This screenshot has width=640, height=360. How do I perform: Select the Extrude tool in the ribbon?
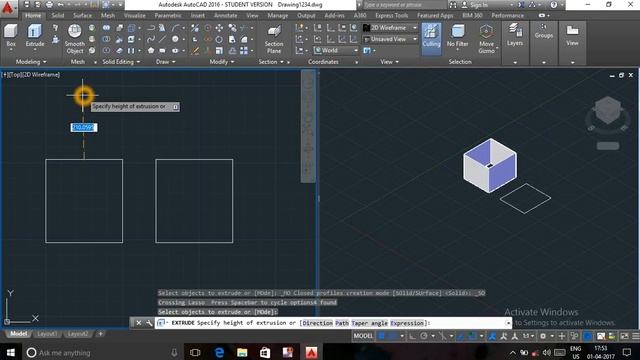35,36
